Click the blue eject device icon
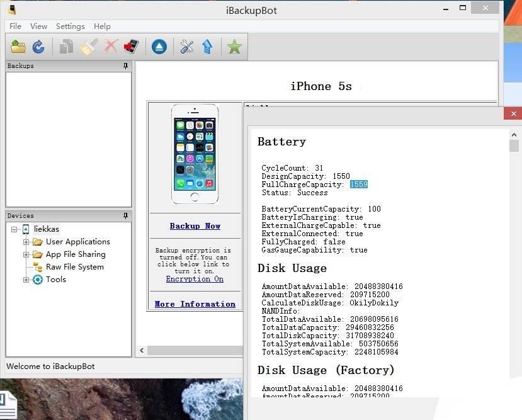Viewport: 522px width, 420px height. [x=159, y=47]
